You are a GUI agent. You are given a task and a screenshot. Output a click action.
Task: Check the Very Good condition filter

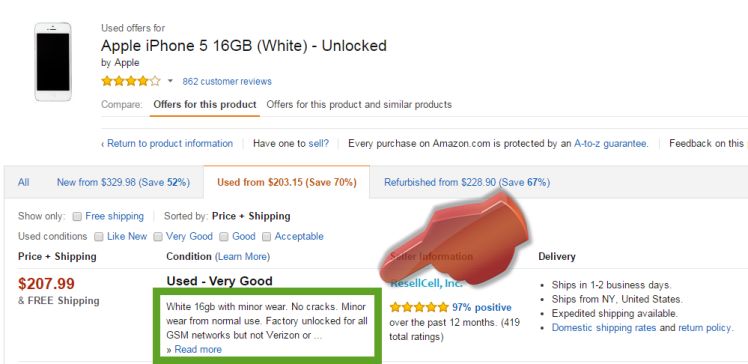158,237
